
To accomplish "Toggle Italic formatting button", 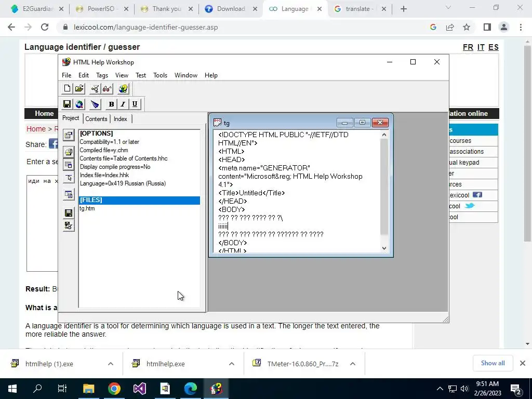I will tap(123, 104).
